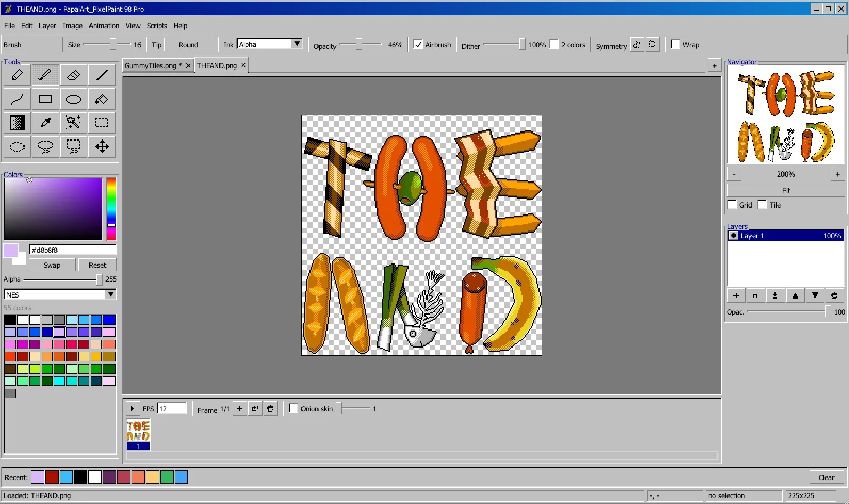Select the Brush tool
The image size is (849, 504).
(45, 75)
